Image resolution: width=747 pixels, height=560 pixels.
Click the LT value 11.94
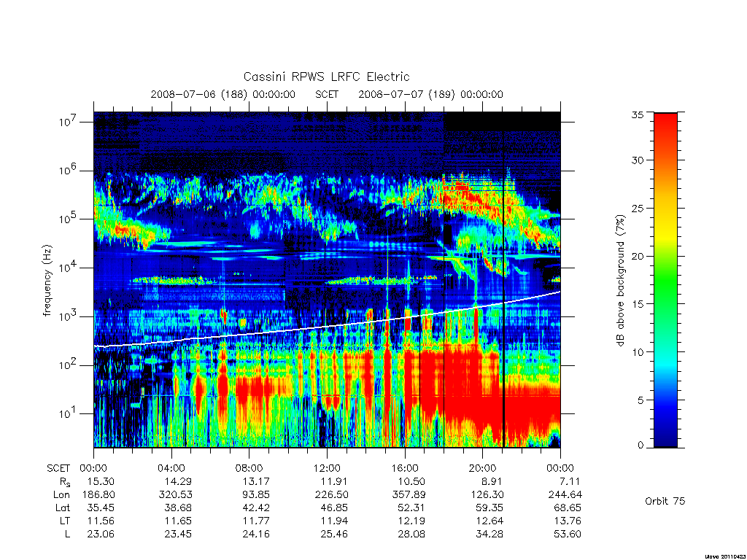(x=334, y=521)
